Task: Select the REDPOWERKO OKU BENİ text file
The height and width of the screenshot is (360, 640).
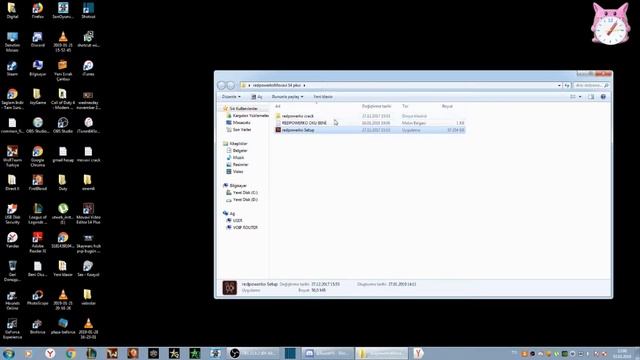Action: click(370, 123)
